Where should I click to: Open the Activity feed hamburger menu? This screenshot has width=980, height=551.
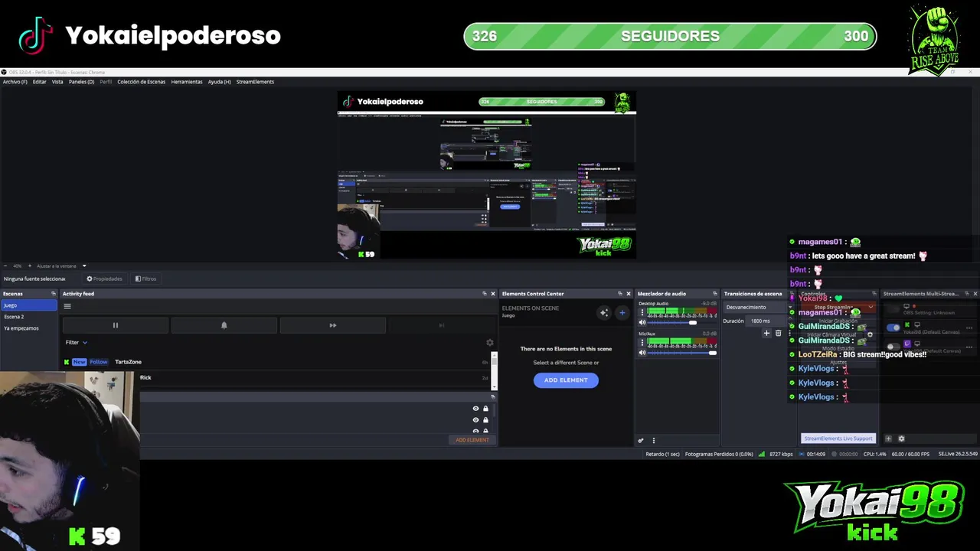coord(67,306)
